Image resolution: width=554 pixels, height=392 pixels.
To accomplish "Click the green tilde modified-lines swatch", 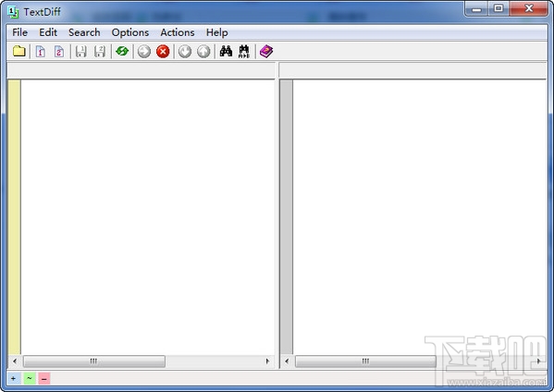I will point(30,378).
